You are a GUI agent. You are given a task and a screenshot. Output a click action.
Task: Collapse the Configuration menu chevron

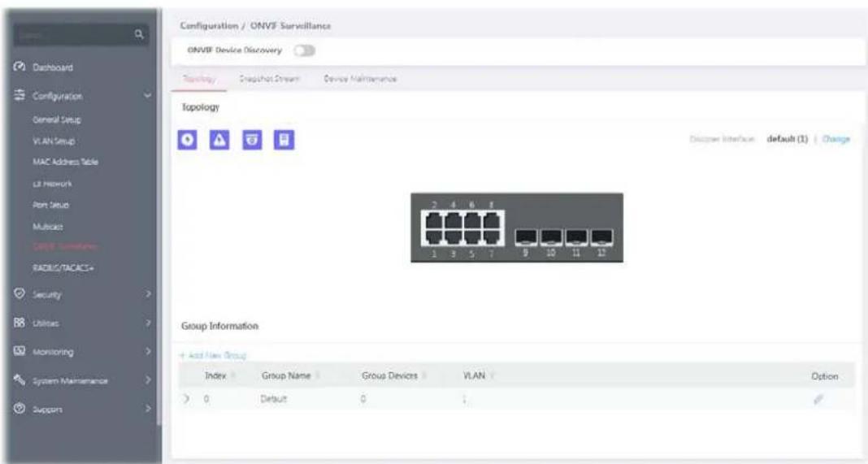[x=147, y=96]
